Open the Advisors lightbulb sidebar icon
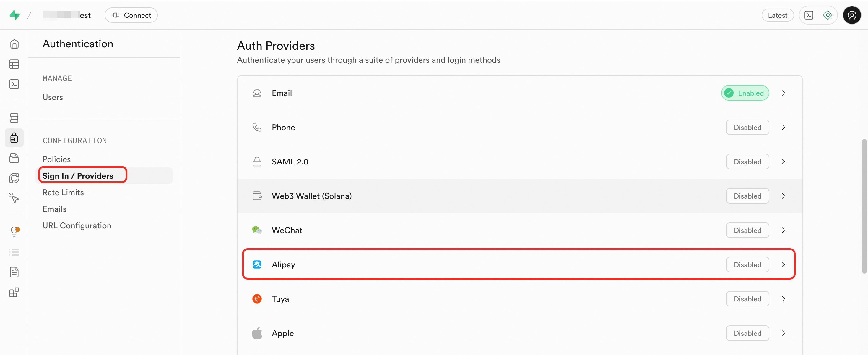This screenshot has width=868, height=355. [14, 232]
